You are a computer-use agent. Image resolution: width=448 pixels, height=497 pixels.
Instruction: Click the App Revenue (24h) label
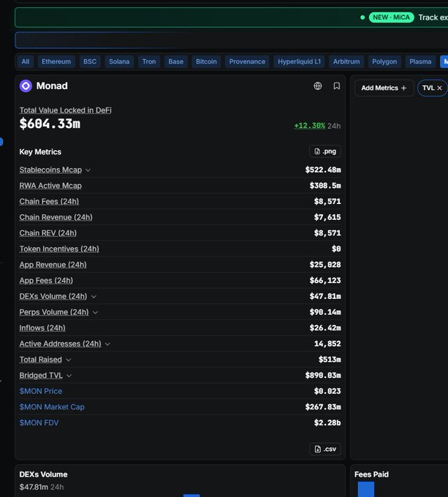click(x=53, y=265)
